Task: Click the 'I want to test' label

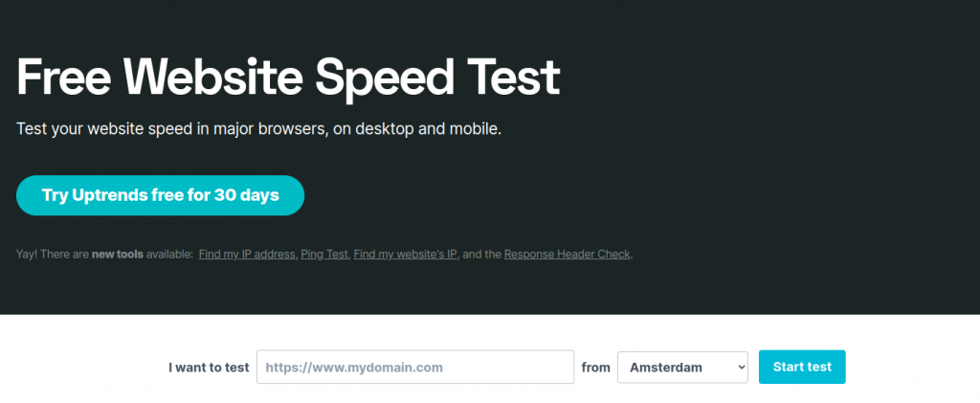Action: tap(209, 368)
